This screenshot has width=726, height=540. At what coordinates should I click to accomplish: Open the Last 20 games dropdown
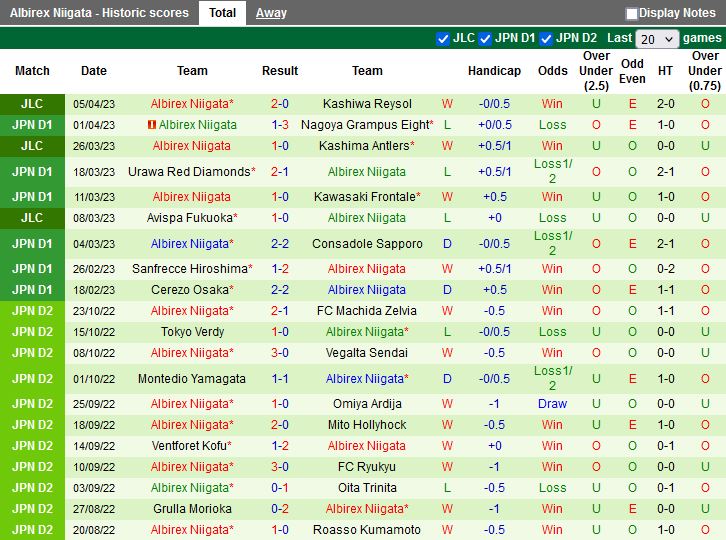pos(657,39)
